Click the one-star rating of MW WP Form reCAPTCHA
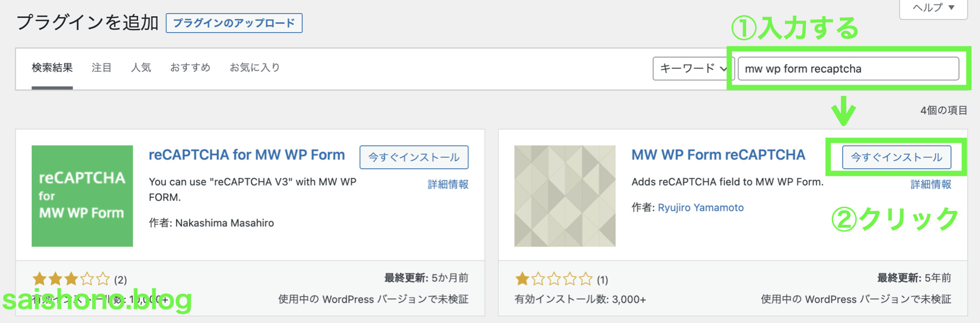Image resolution: width=980 pixels, height=323 pixels. (x=552, y=279)
